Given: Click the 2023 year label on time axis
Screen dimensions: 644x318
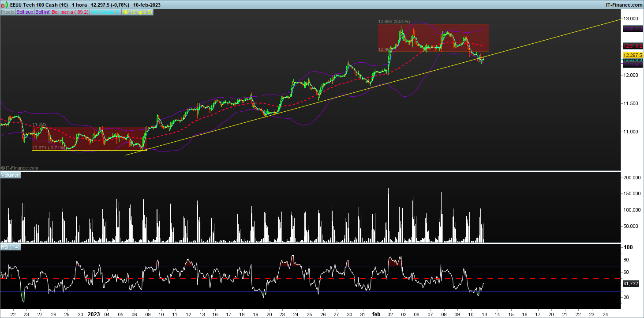Looking at the screenshot, I should [94, 314].
